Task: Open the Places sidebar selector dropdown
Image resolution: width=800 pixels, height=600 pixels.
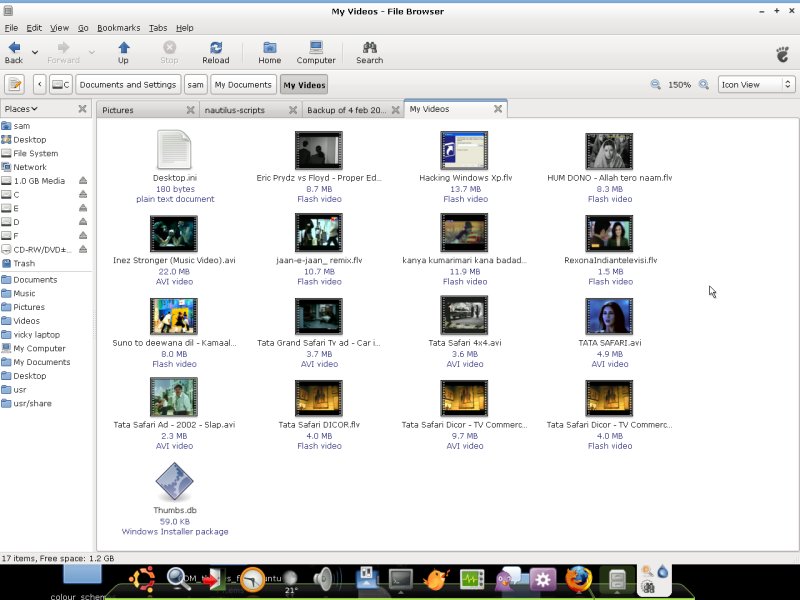Action: pos(21,109)
